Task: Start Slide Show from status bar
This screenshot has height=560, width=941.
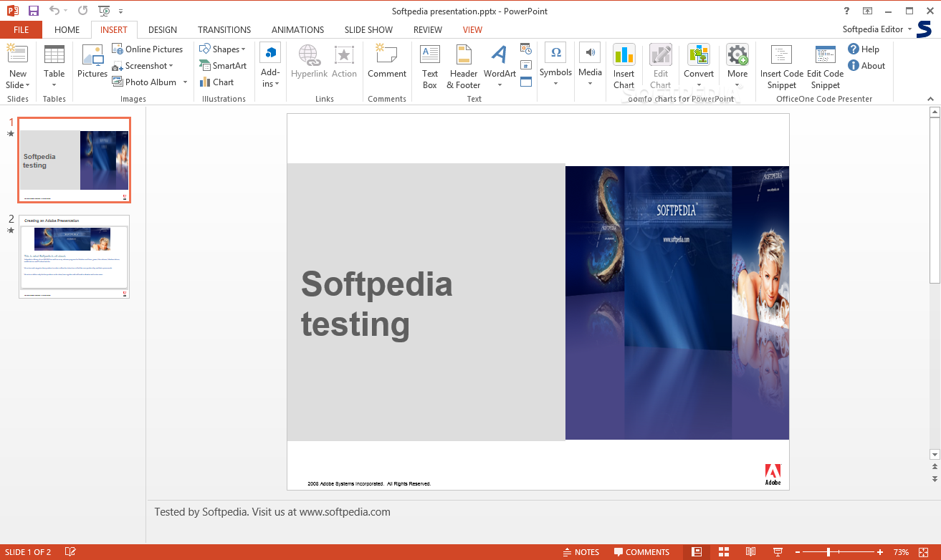Action: 778,552
